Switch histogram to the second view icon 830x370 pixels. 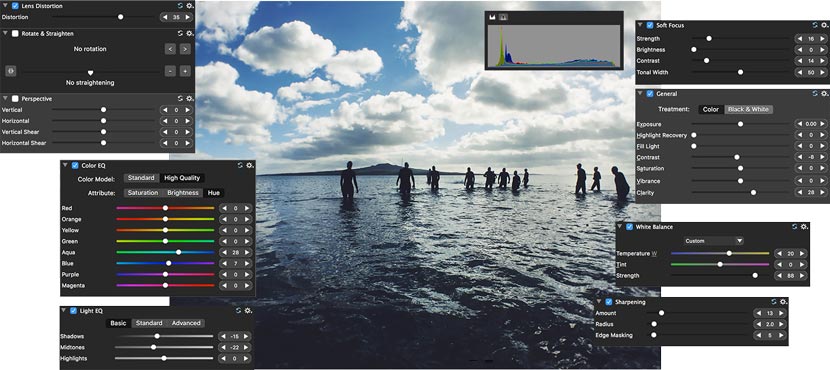[503, 17]
